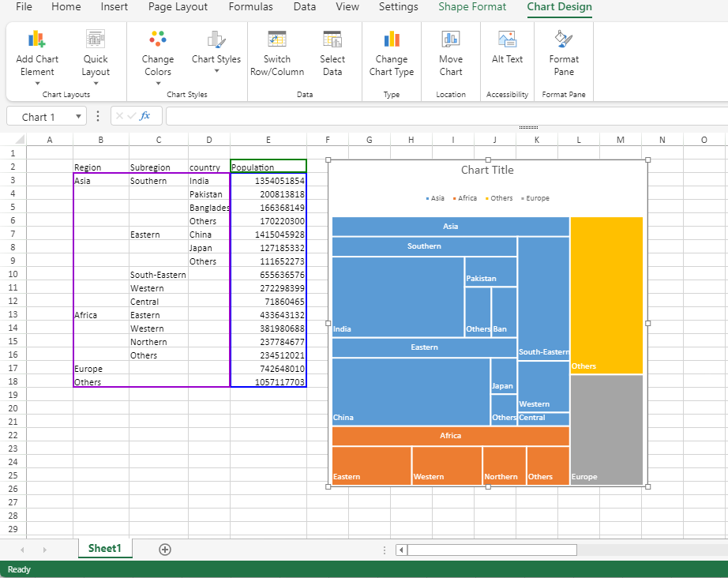The image size is (728, 578).
Task: Open the Formulas tab
Action: coord(250,7)
